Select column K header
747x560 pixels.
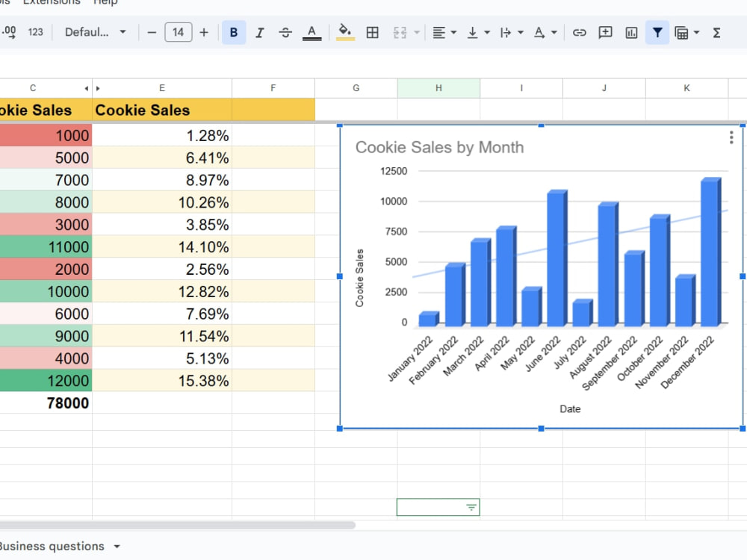pyautogui.click(x=686, y=88)
